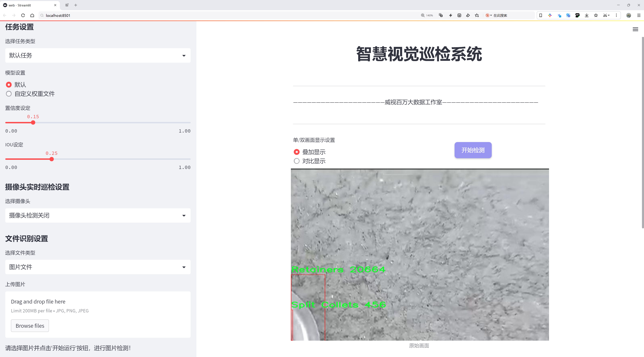644x357 pixels.
Task: Reload the localhost page
Action: point(23,15)
